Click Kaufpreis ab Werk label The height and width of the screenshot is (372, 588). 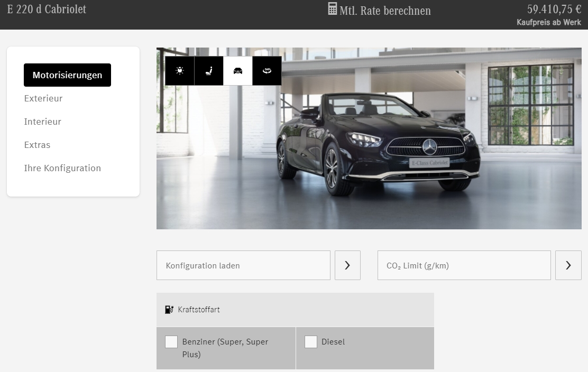coord(549,22)
